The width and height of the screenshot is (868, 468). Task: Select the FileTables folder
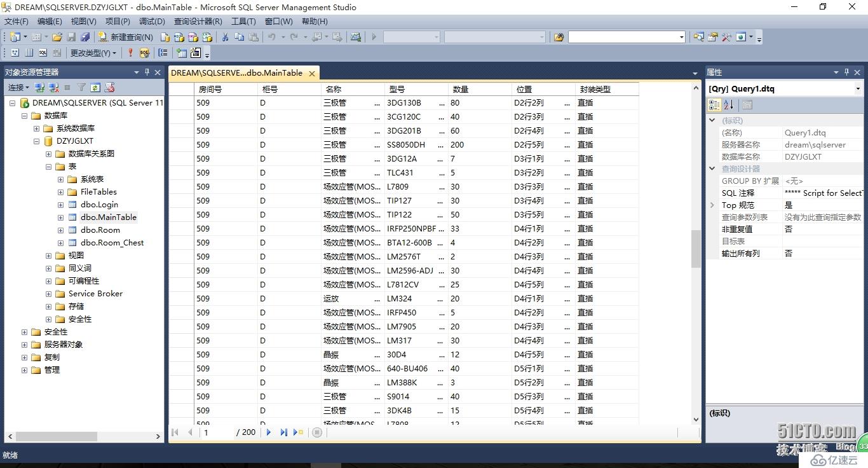coord(98,192)
